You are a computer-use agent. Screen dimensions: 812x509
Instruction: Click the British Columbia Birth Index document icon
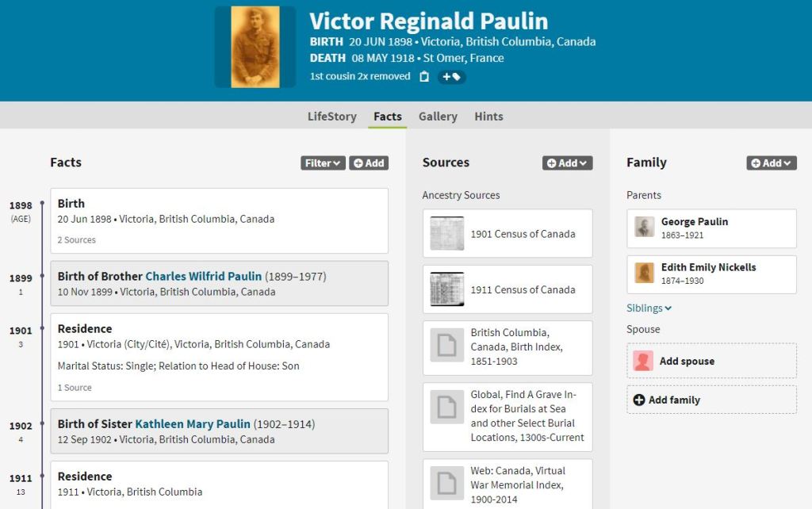pyautogui.click(x=447, y=347)
